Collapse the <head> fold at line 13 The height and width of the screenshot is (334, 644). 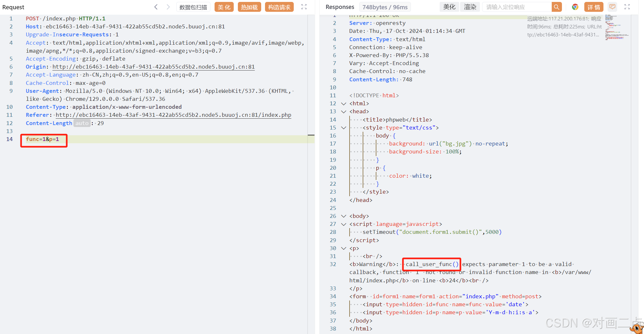click(x=344, y=112)
